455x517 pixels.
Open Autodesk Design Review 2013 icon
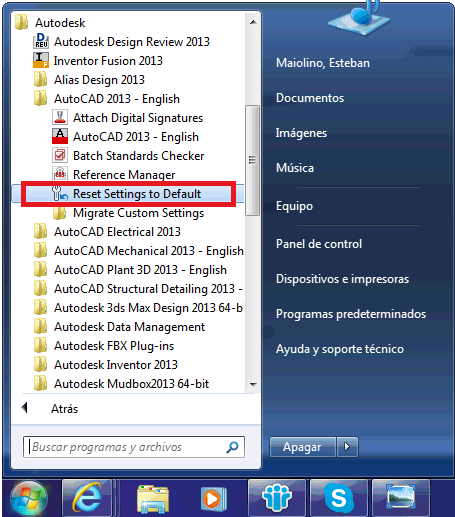point(41,42)
